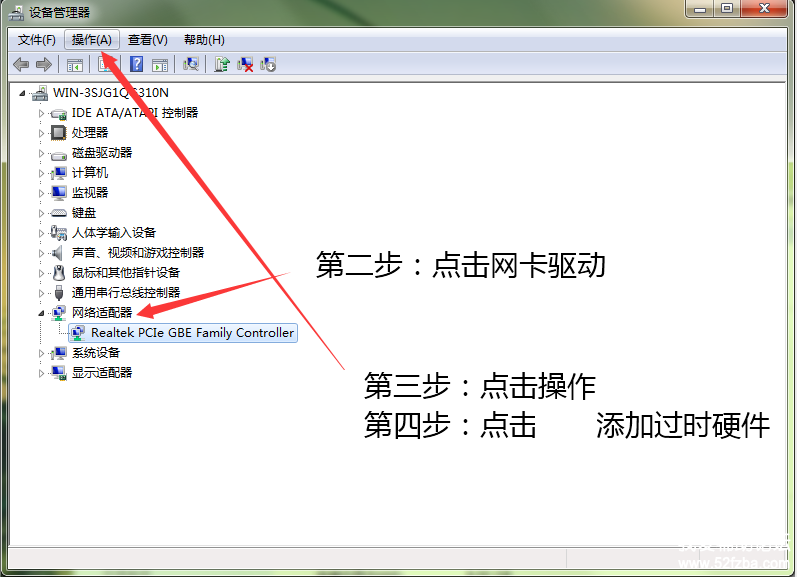Screen dimensions: 797x577
Task: Expand the 系统设备 node
Action: [x=41, y=353]
